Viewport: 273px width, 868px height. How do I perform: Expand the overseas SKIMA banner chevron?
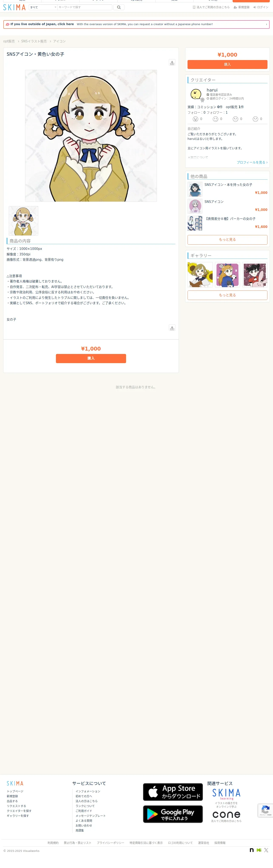pyautogui.click(x=266, y=24)
